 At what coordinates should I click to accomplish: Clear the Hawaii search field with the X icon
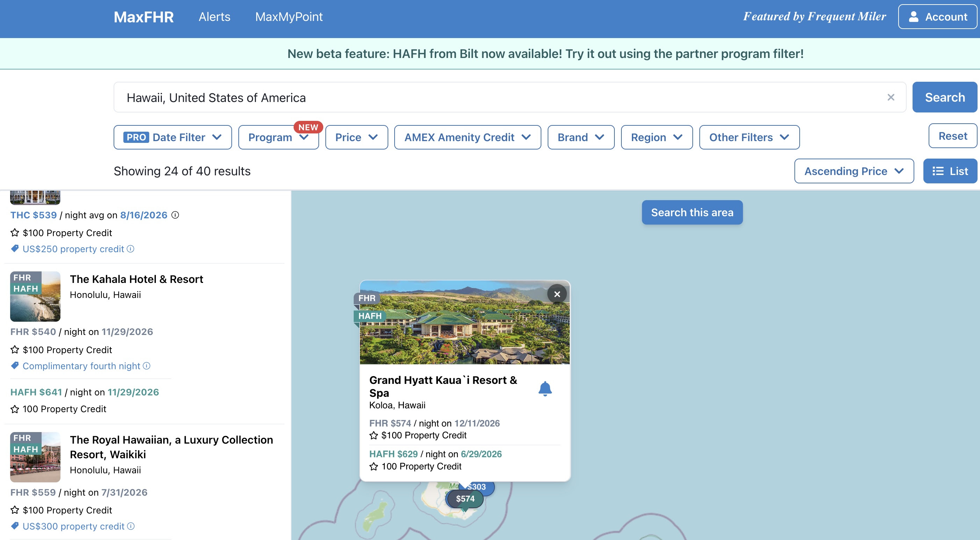coord(891,97)
